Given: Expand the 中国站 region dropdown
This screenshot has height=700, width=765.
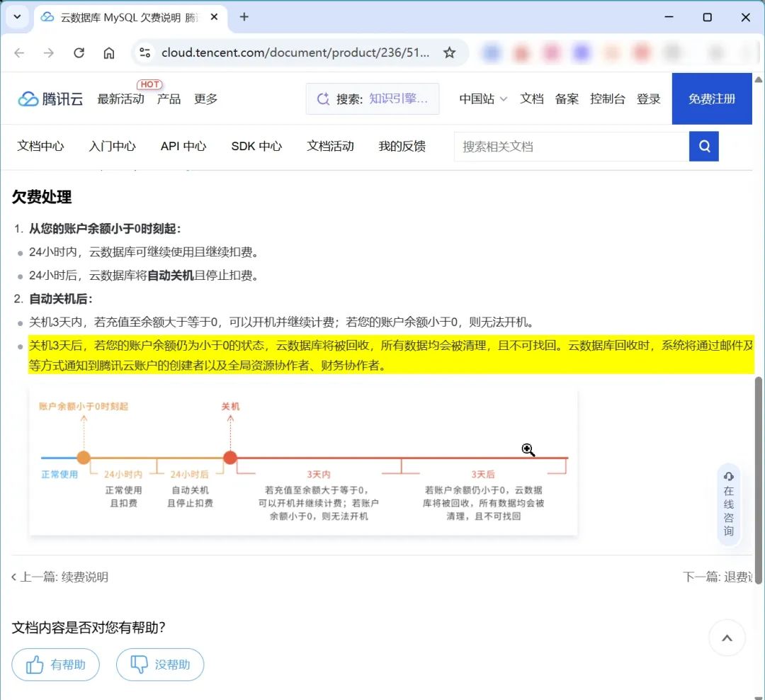Looking at the screenshot, I should (483, 99).
